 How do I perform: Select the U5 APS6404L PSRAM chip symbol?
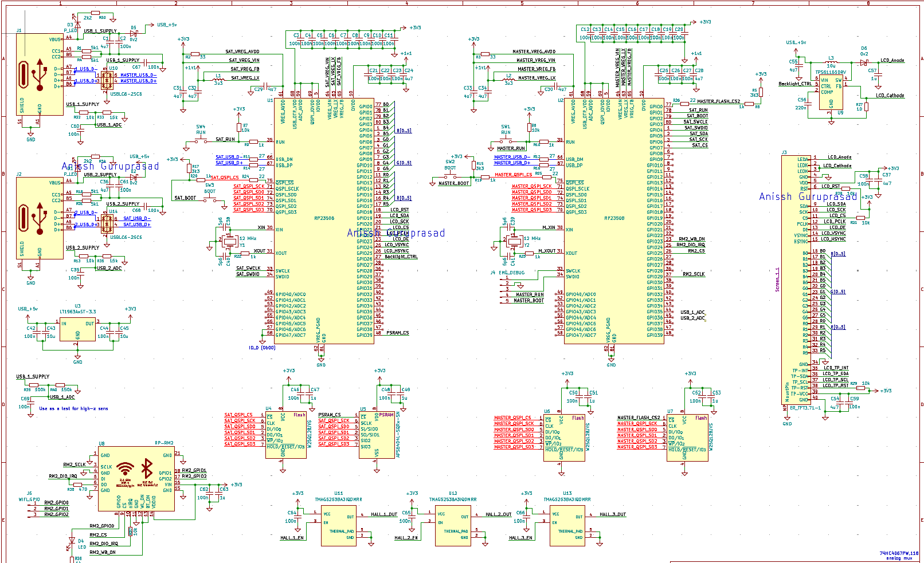click(377, 435)
